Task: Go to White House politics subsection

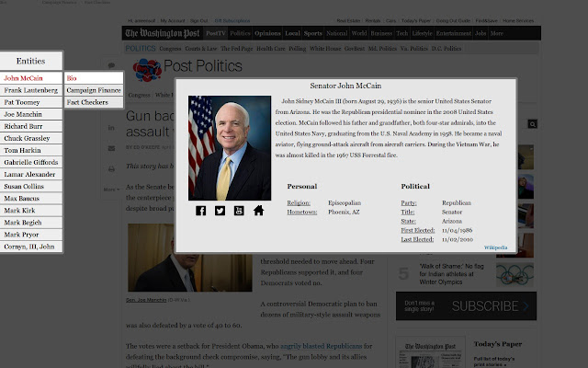Action: coord(325,49)
